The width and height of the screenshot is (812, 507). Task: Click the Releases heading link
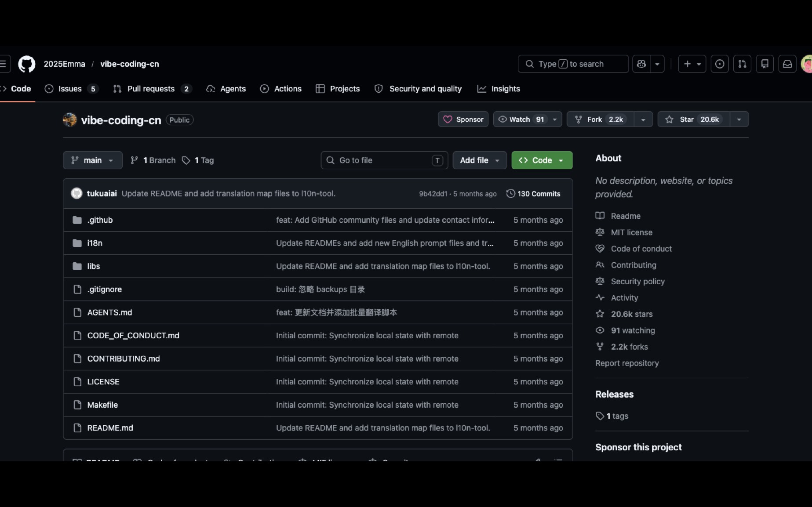(x=614, y=394)
